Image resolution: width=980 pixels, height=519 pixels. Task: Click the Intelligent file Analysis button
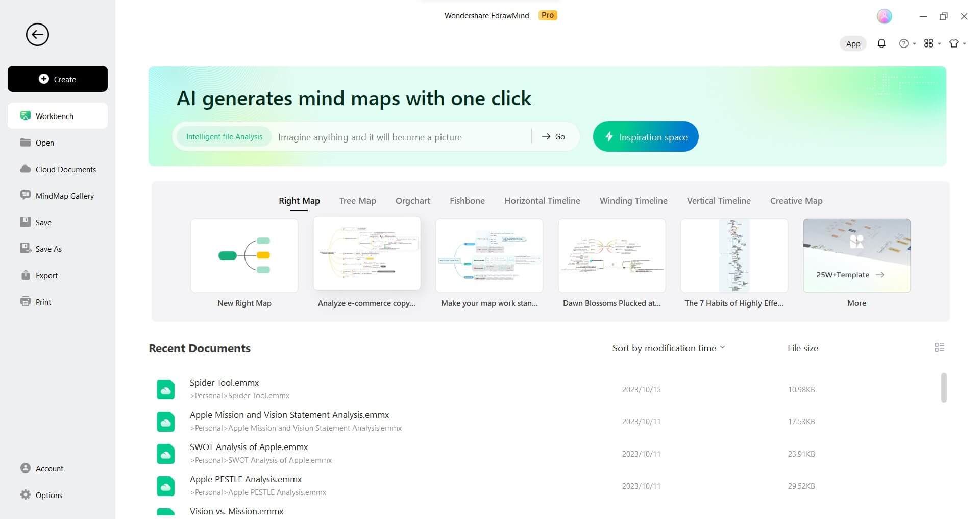[224, 137]
